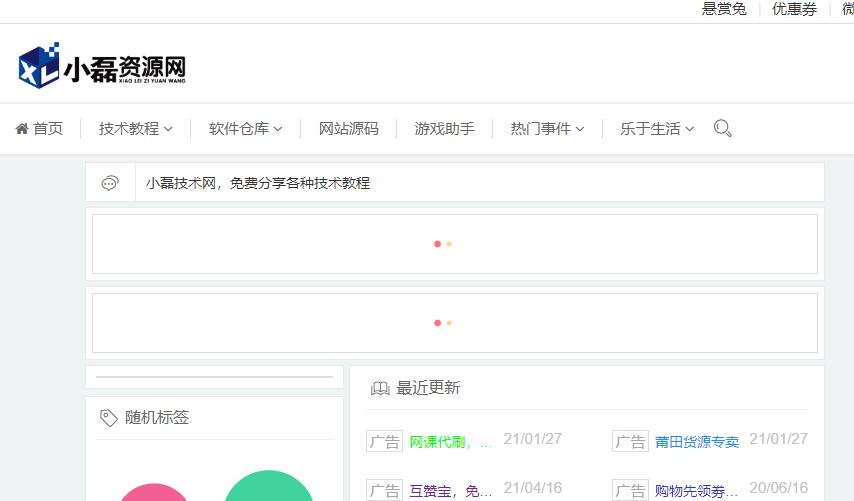This screenshot has width=854, height=501.
Task: Click the 随机标签 section heading
Action: click(157, 418)
